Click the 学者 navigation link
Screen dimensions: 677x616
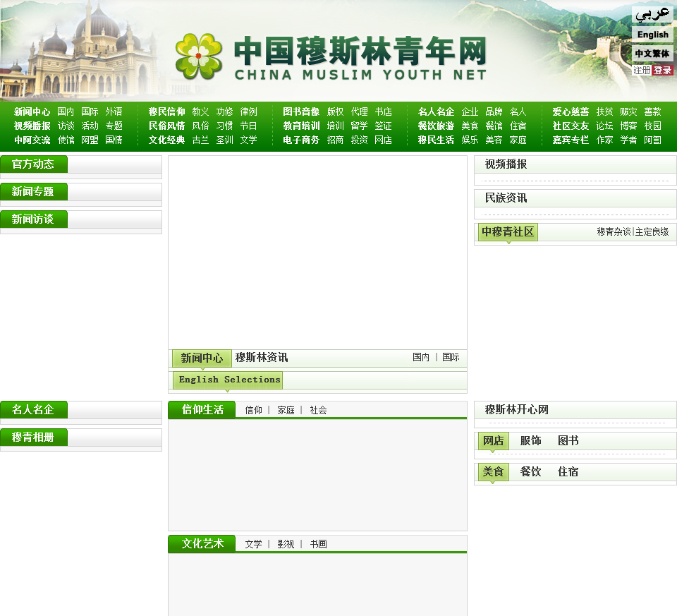click(628, 140)
